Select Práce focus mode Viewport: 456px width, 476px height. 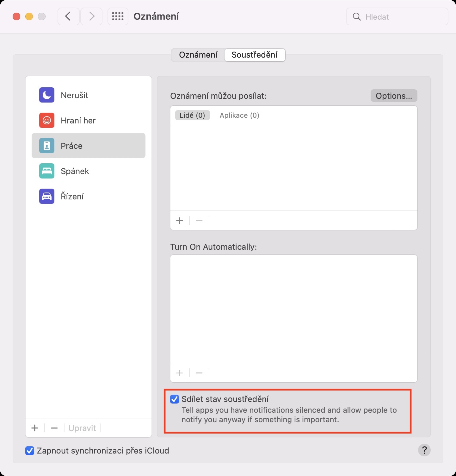click(89, 146)
